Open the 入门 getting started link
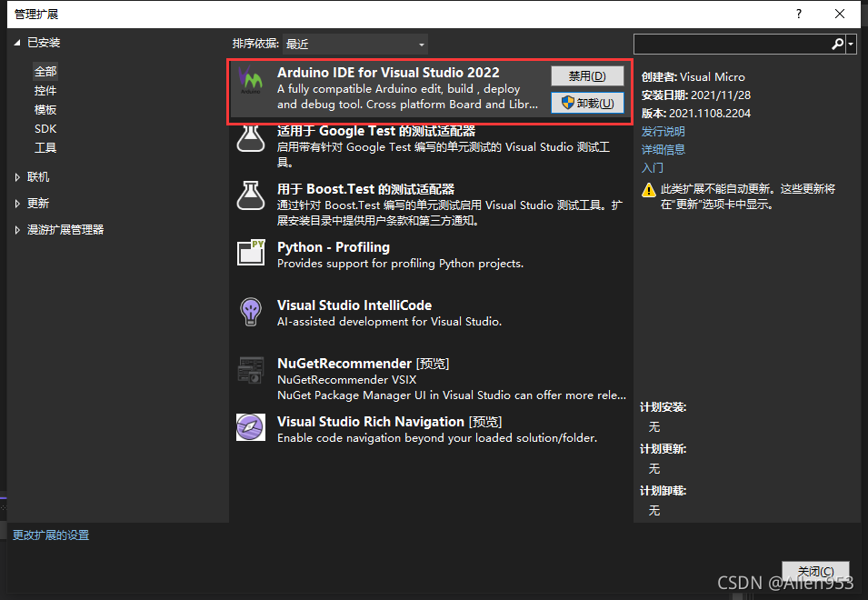Image resolution: width=868 pixels, height=600 pixels. pyautogui.click(x=652, y=167)
